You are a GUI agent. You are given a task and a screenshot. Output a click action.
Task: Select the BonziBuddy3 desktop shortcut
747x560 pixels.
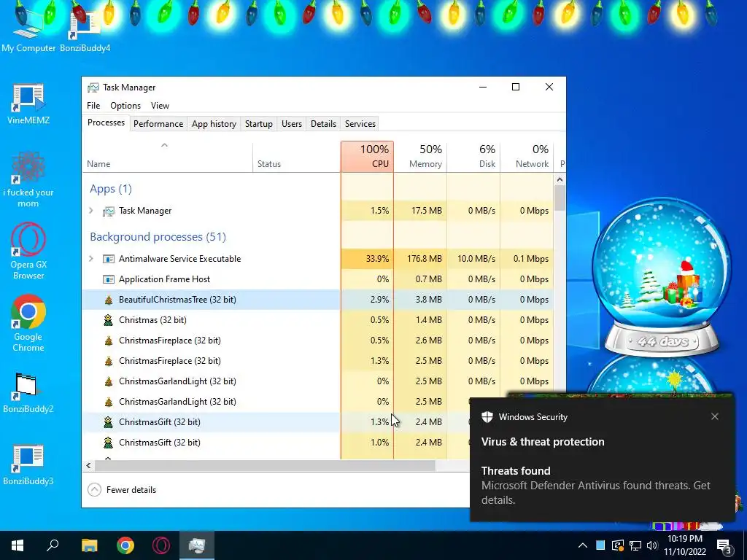pyautogui.click(x=28, y=464)
